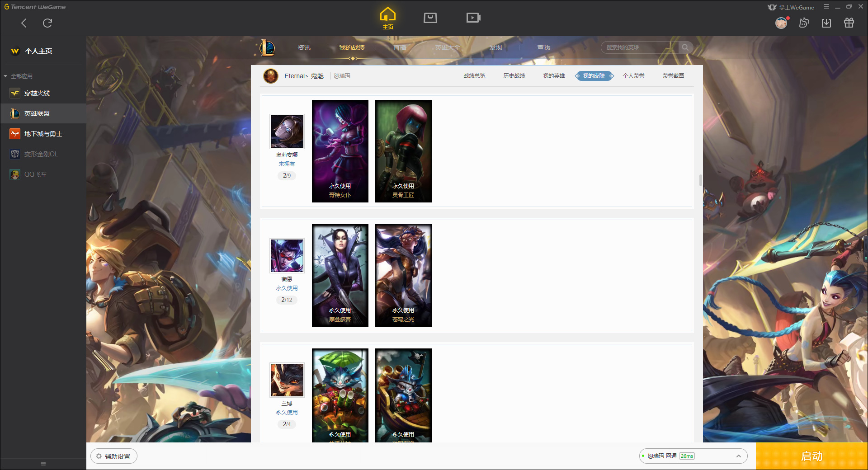Open the video live icon in the top bar
This screenshot has width=868, height=470.
473,18
